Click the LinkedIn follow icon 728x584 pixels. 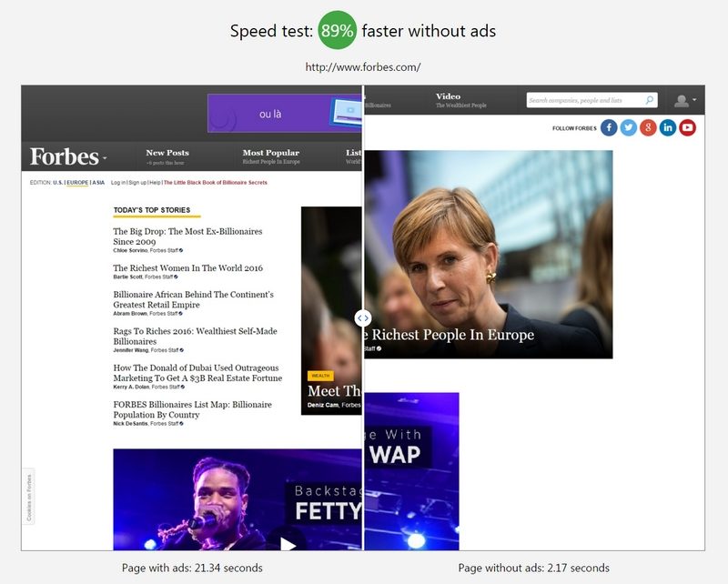point(668,127)
